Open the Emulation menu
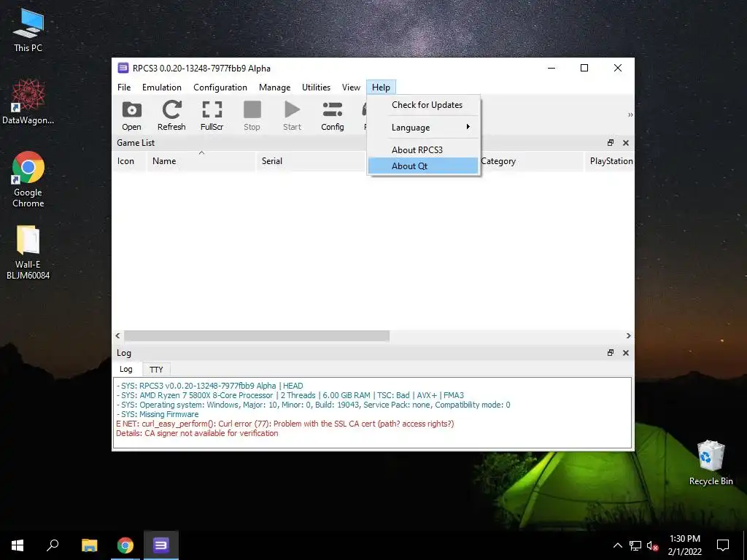Screen dimensions: 747x560 161,87
